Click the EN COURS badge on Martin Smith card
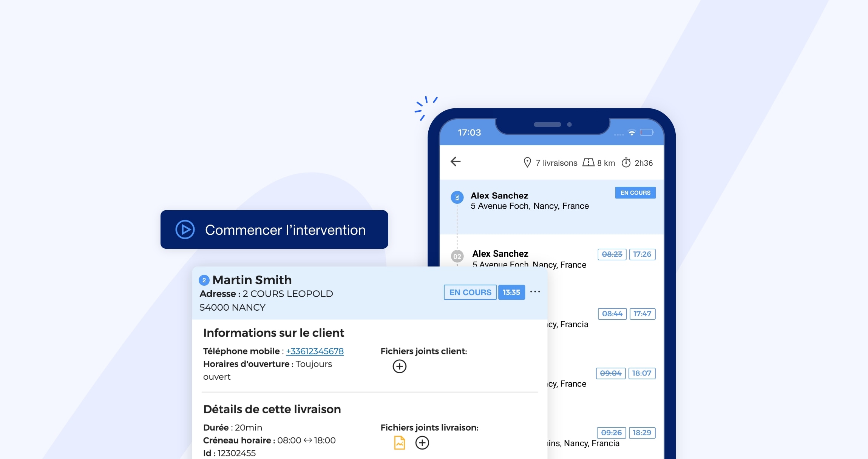 (470, 292)
